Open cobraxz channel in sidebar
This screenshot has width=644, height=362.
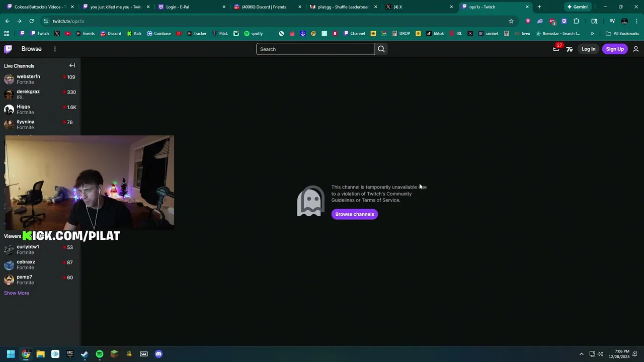tap(40, 264)
